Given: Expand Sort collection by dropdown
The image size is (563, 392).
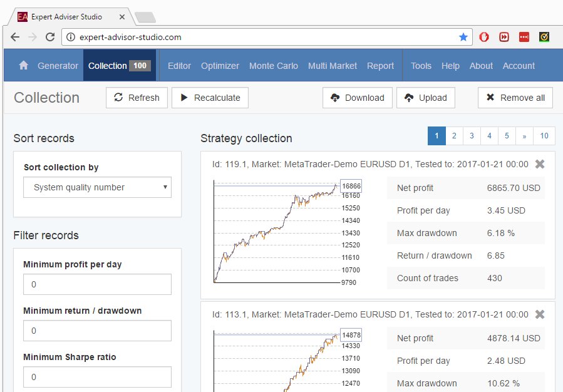Looking at the screenshot, I should 97,187.
